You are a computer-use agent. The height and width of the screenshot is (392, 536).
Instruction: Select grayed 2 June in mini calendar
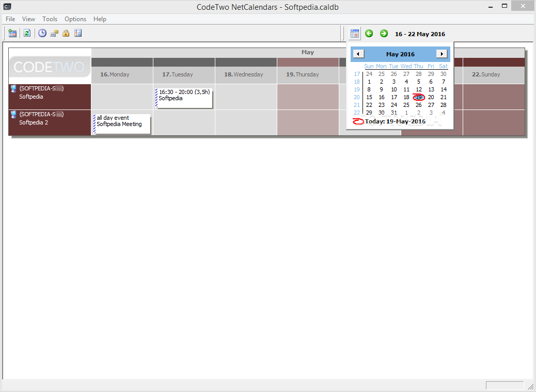pyautogui.click(x=418, y=113)
